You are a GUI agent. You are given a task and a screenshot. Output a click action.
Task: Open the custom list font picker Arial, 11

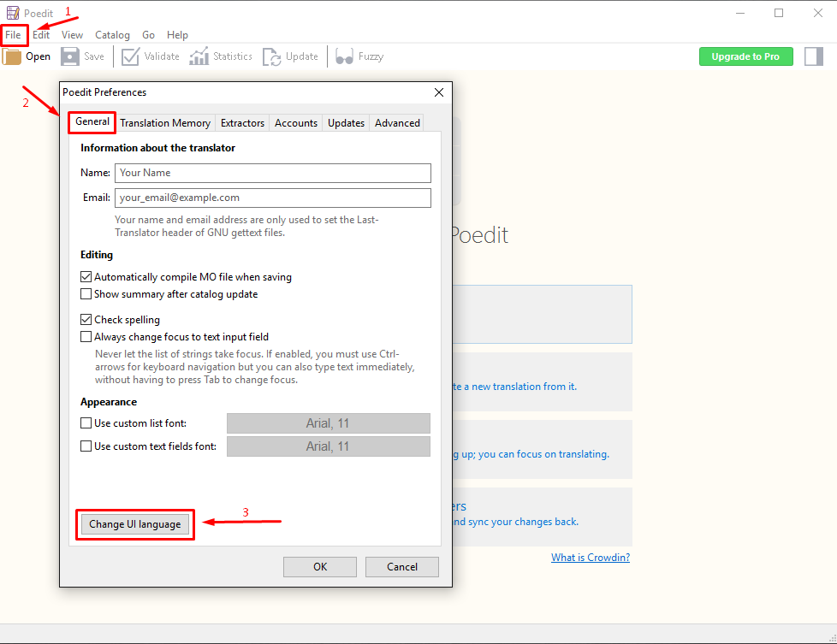pyautogui.click(x=329, y=423)
